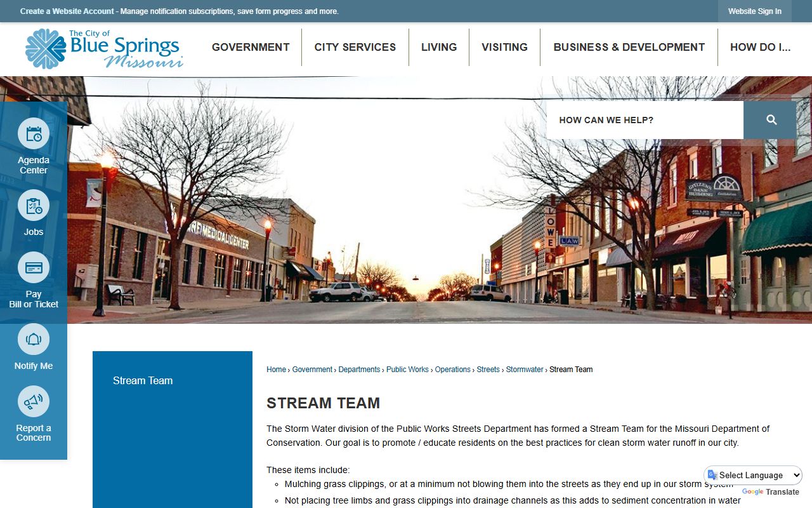
Task: Click the search magnifier button
Action: [x=771, y=120]
